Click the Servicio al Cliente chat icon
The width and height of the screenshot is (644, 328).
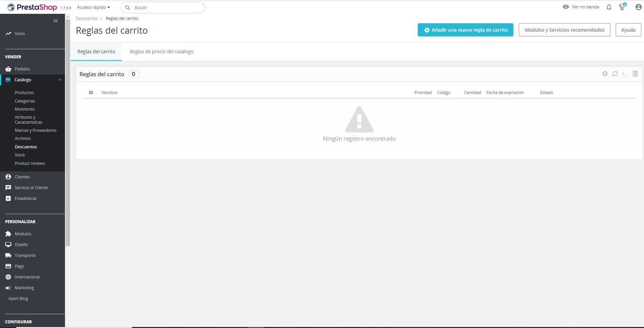pos(8,187)
